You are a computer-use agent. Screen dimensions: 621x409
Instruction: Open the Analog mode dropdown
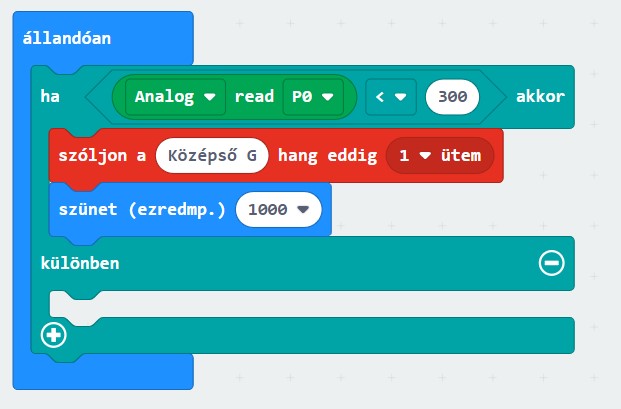click(175, 97)
